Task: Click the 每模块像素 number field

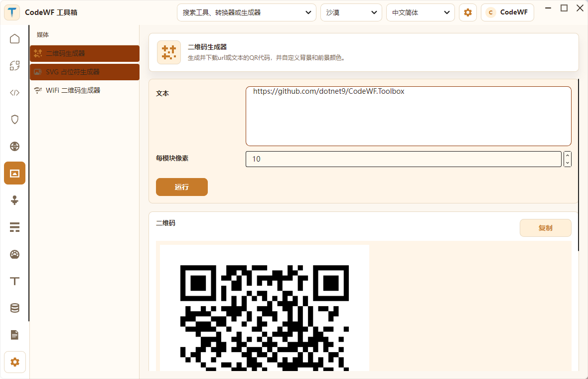Action: click(404, 159)
